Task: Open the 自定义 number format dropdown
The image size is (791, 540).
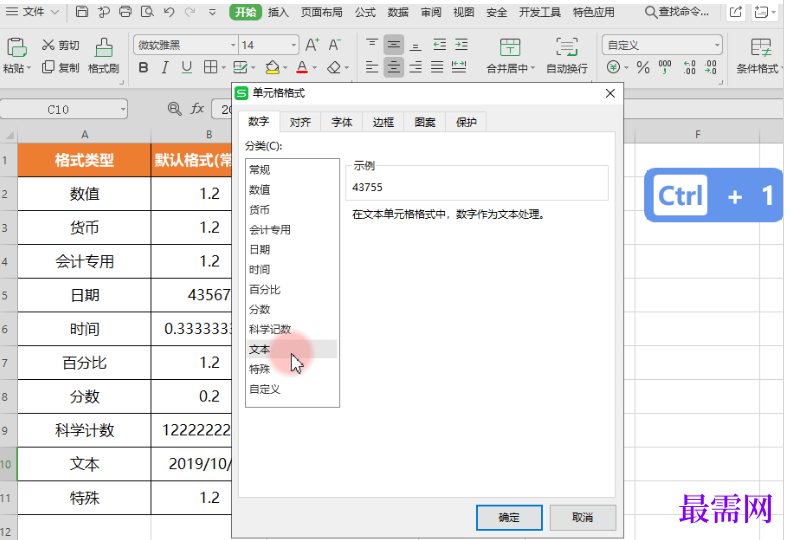Action: pyautogui.click(x=717, y=45)
